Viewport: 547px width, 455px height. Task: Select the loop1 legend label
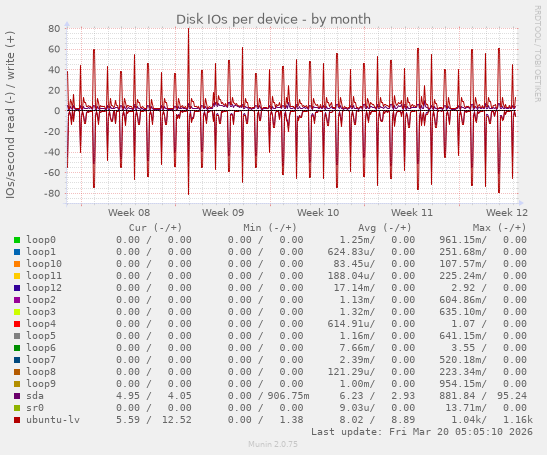pos(41,252)
